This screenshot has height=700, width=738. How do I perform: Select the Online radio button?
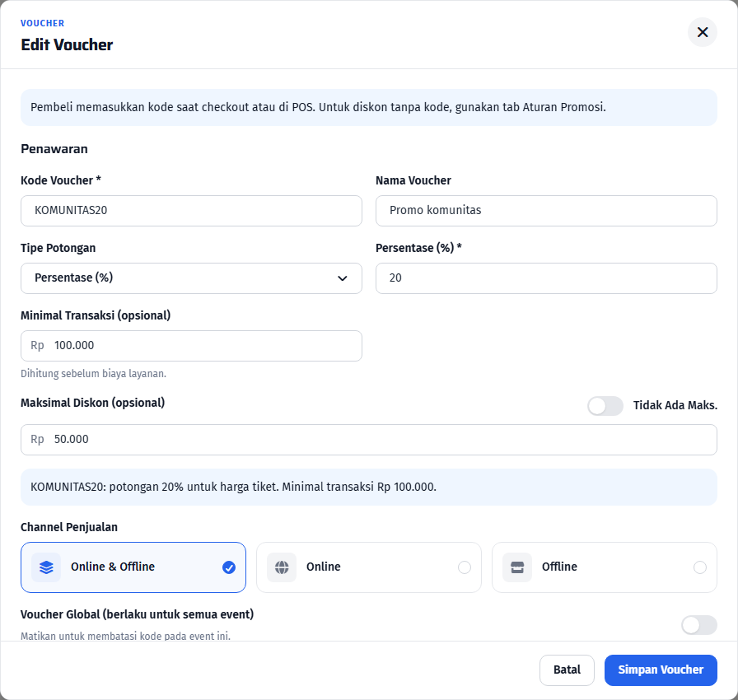tap(465, 567)
